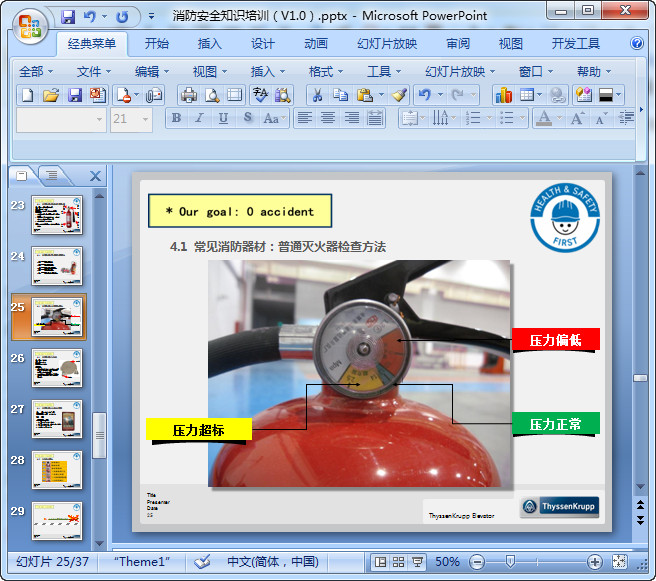Apply Underline formatting

[x=223, y=118]
